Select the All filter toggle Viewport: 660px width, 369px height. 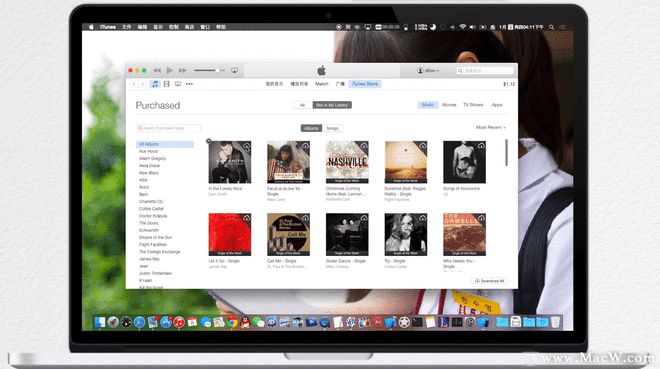302,105
